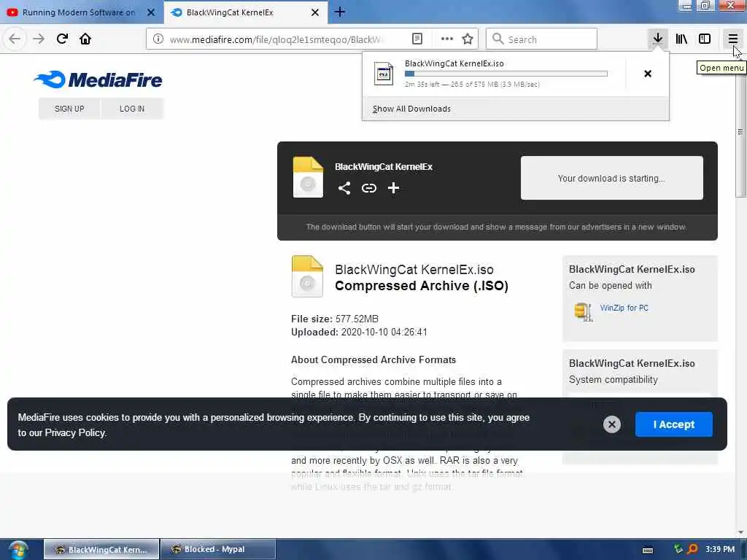Click the file icon beside Compressed Archive
The height and width of the screenshot is (560, 747).
[307, 276]
